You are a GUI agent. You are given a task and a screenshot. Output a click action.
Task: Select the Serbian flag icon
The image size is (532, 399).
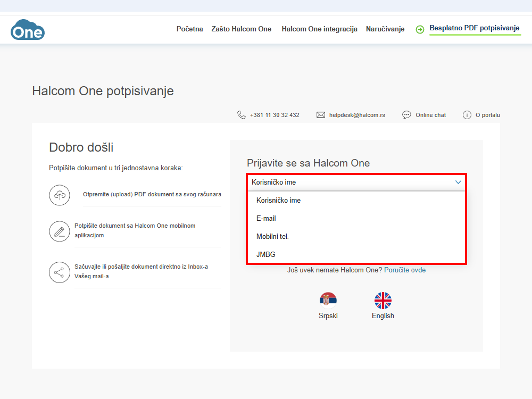(328, 301)
